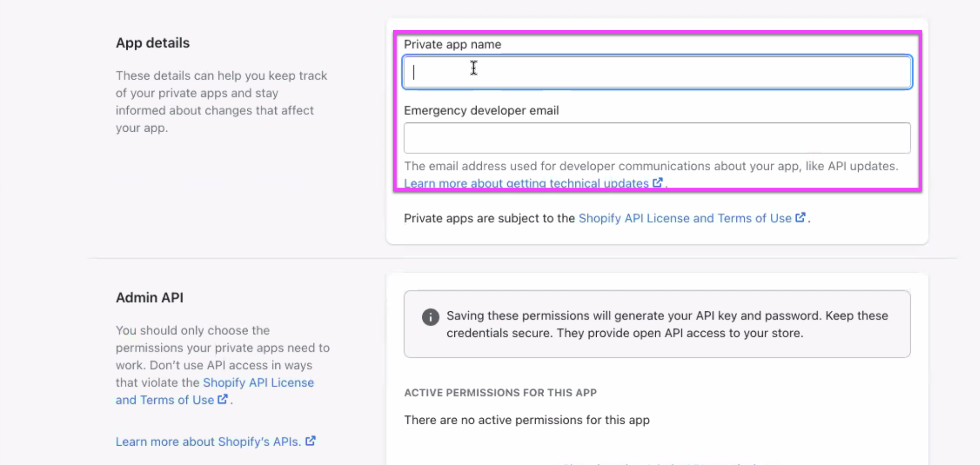Click external-link icon beside Private apps terms link
Viewport: 980px width, 465px height.
(800, 217)
